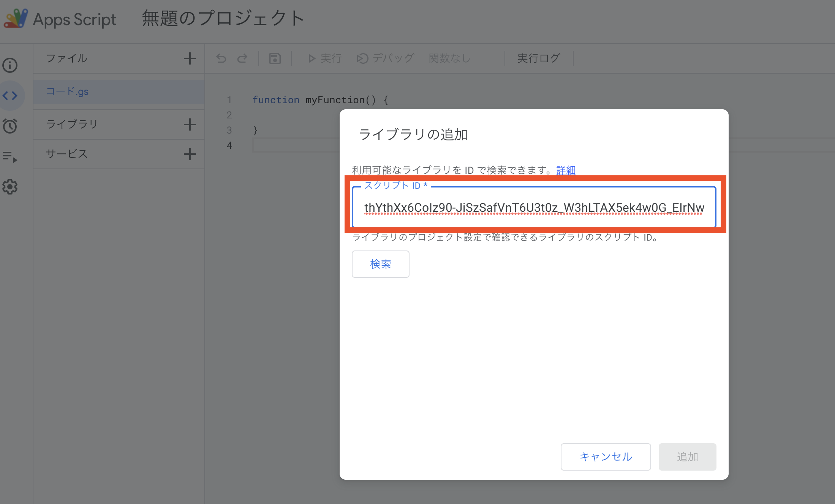Viewport: 835px width, 504px height.
Task: Open the 詳細 help link in the dialog
Action: pyautogui.click(x=566, y=170)
